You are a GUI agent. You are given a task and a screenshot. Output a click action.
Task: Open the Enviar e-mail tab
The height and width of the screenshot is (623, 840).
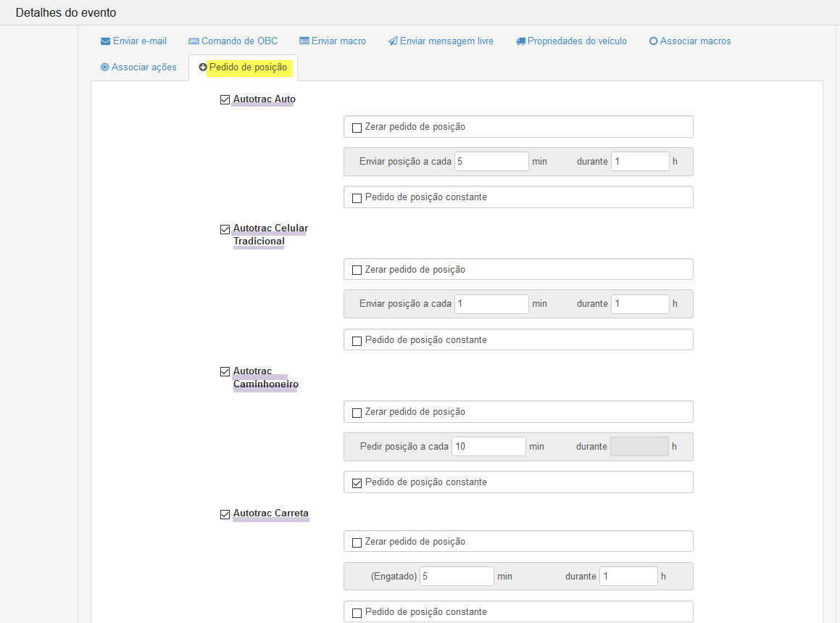click(x=133, y=41)
